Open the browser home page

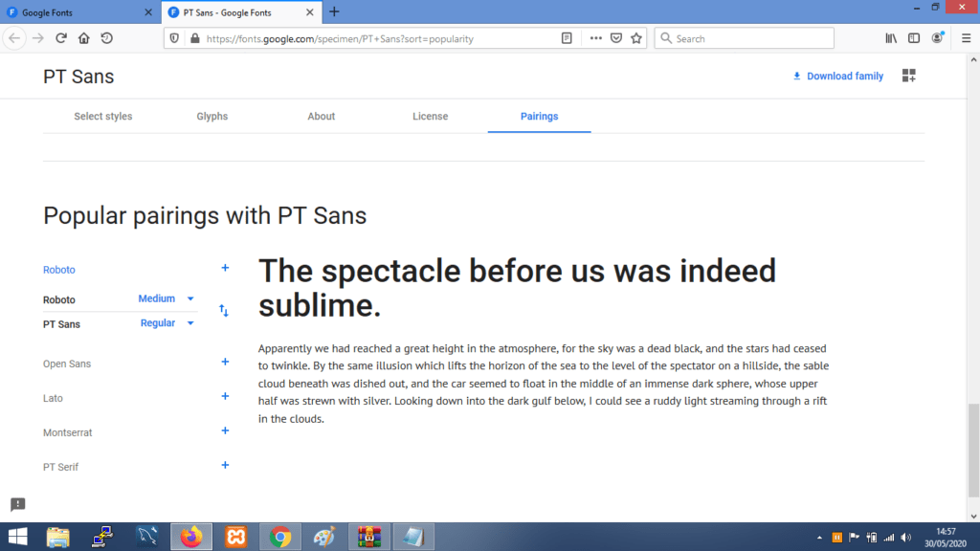84,38
